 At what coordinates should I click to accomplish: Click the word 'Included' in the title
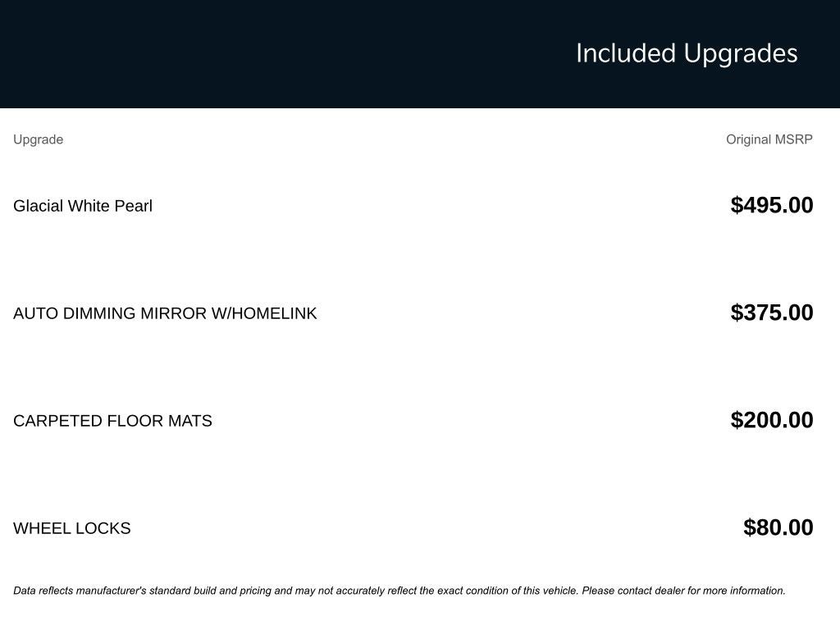[626, 53]
